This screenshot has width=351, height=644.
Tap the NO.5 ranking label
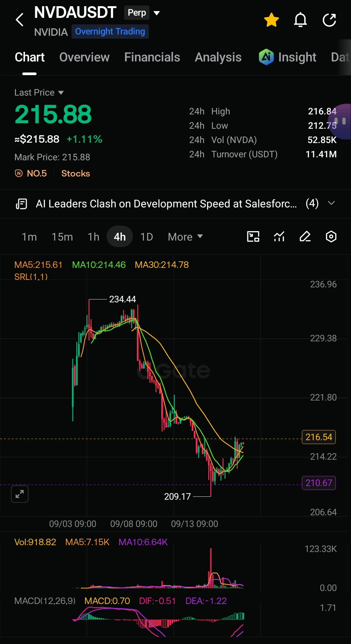[x=31, y=173]
